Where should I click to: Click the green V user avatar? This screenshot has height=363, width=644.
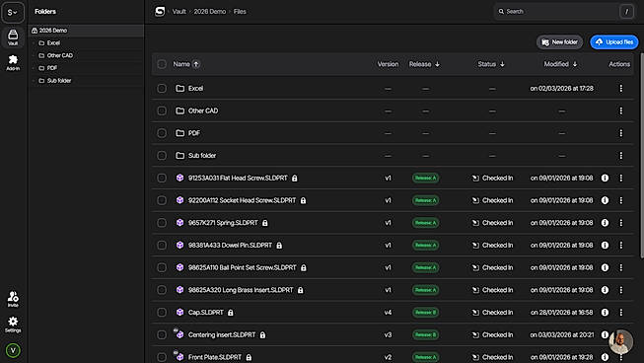[13, 350]
